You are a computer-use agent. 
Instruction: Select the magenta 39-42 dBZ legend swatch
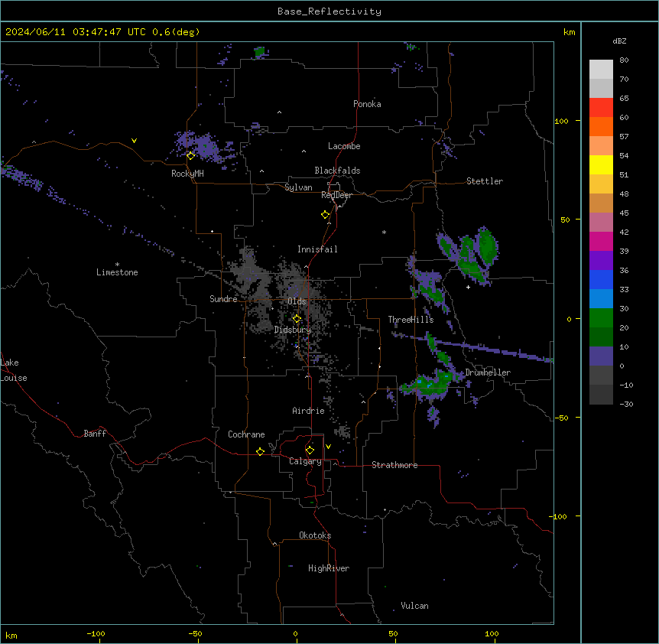pos(601,241)
